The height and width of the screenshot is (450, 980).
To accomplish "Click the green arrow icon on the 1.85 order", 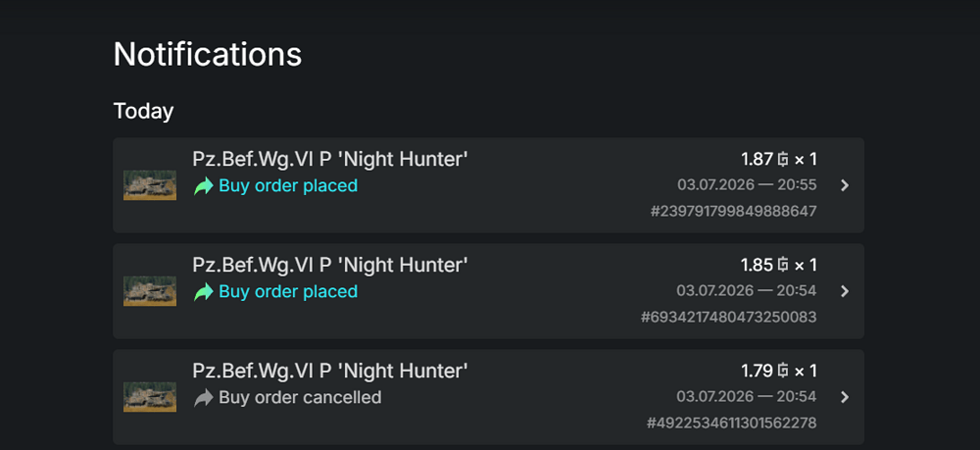I will [204, 292].
